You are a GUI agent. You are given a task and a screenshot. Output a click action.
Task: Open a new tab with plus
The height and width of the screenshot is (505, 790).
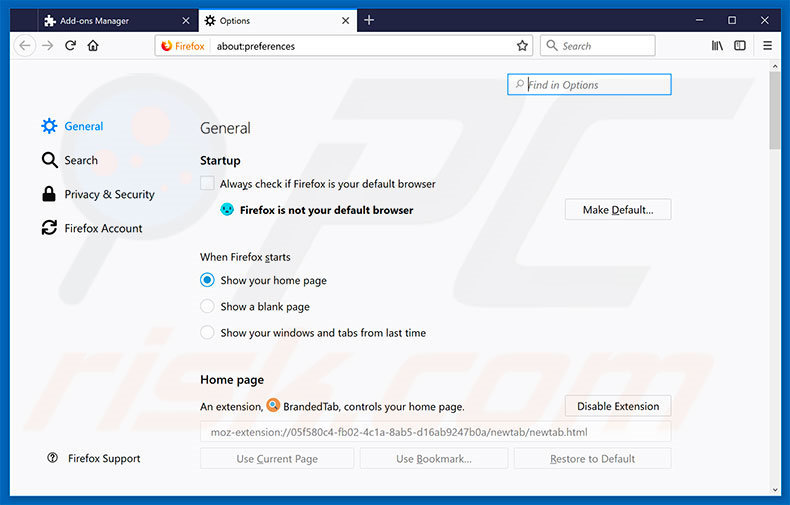[x=369, y=20]
